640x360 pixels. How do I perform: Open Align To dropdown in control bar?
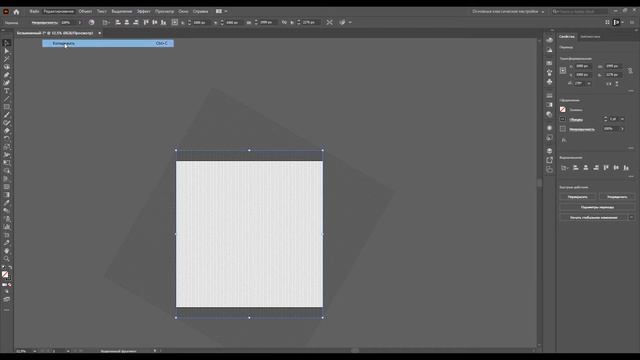coord(106,22)
